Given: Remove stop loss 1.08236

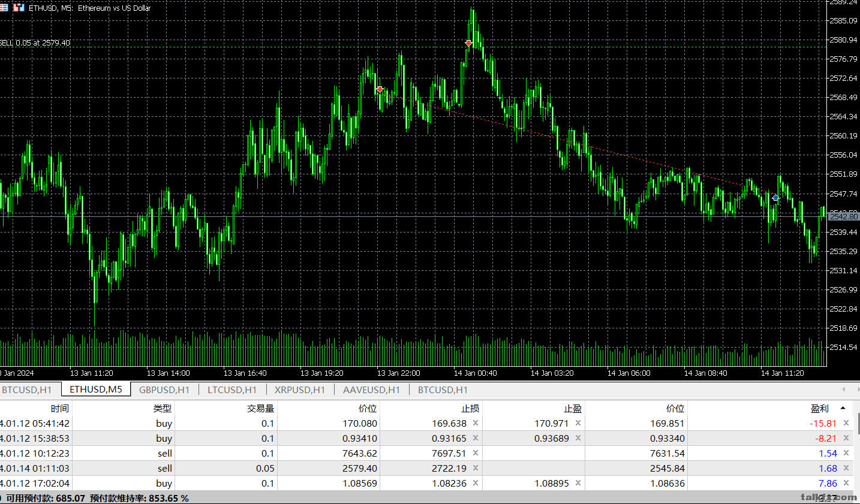Looking at the screenshot, I should tap(476, 483).
